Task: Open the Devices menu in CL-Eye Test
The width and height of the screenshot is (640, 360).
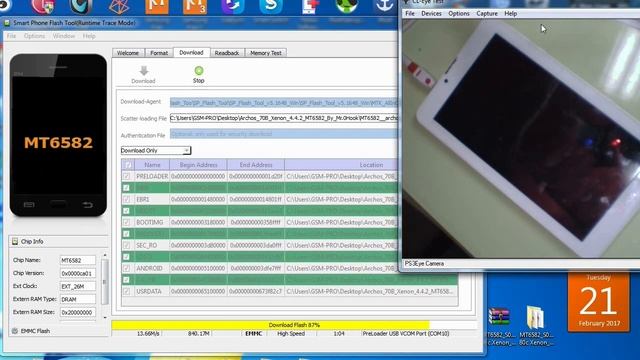Action: pyautogui.click(x=431, y=13)
